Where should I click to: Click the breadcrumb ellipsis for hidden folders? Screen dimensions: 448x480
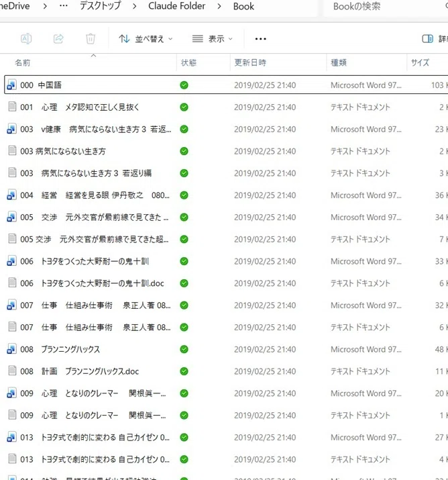point(63,6)
